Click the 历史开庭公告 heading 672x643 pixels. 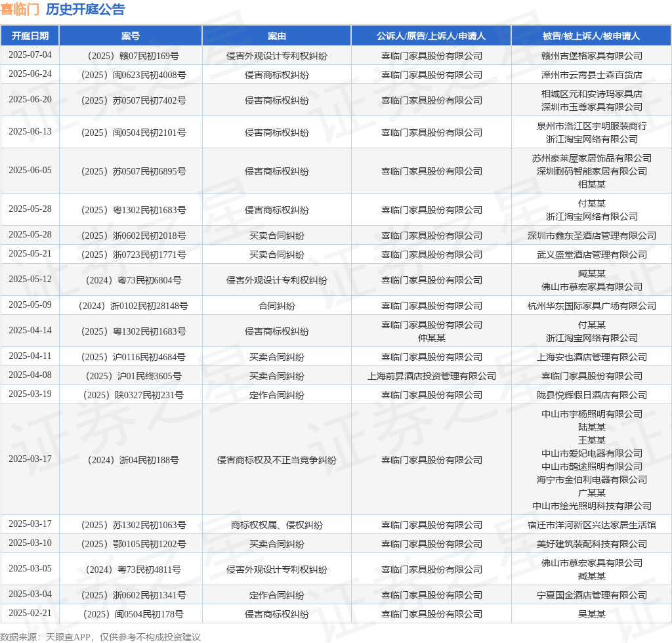85,9
